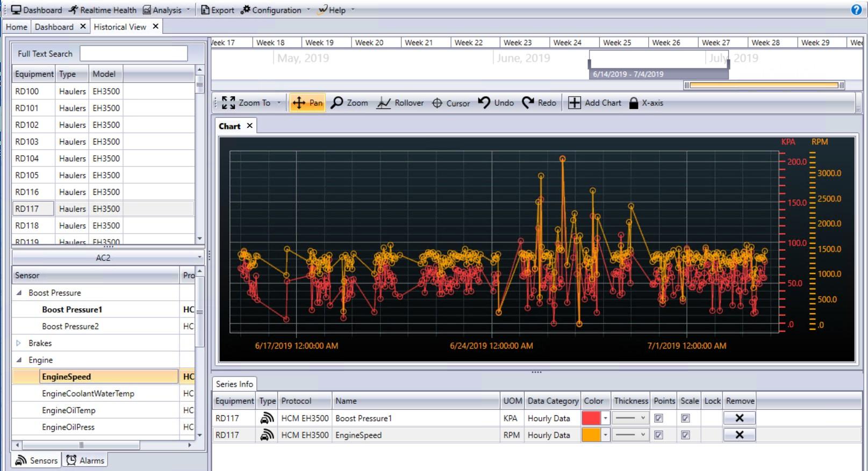This screenshot has height=471, width=868.
Task: Open Boost Pressure1 color dropdown arrow
Action: 605,418
